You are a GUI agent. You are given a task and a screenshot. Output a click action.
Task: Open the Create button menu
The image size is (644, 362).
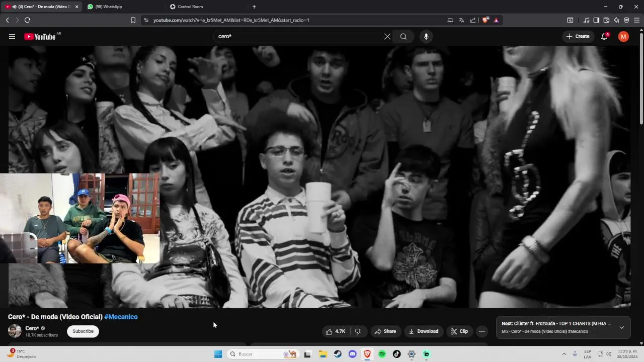click(x=578, y=36)
